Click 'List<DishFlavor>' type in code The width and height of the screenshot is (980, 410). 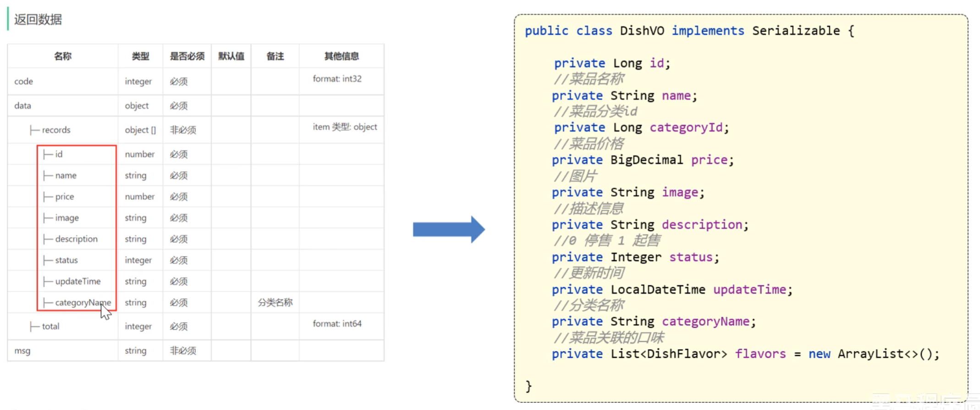pos(669,354)
